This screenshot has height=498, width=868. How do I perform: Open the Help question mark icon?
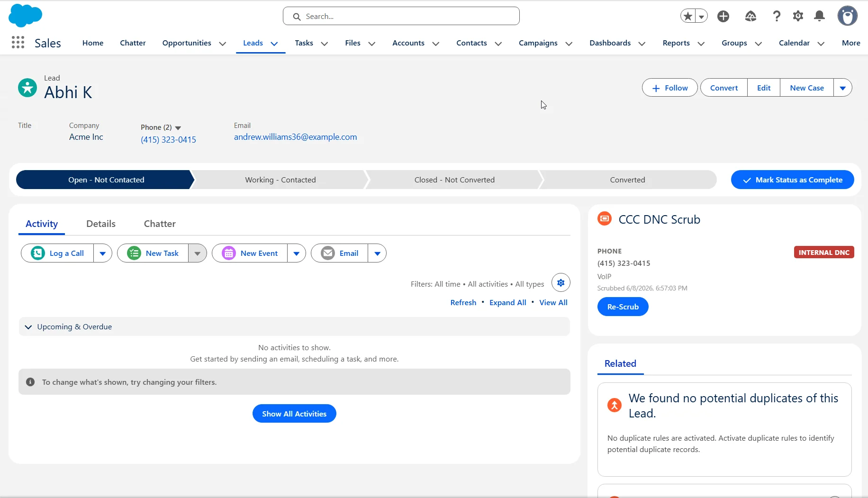click(777, 16)
